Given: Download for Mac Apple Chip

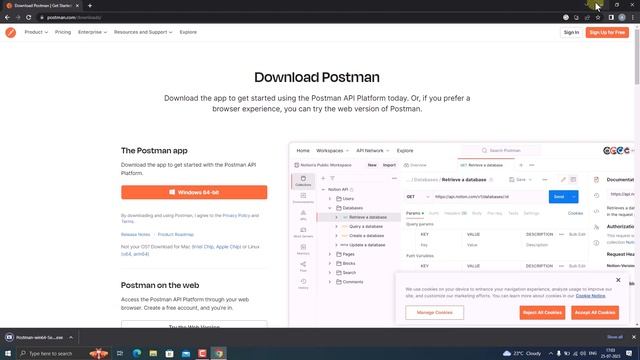Looking at the screenshot, I should 228,247.
